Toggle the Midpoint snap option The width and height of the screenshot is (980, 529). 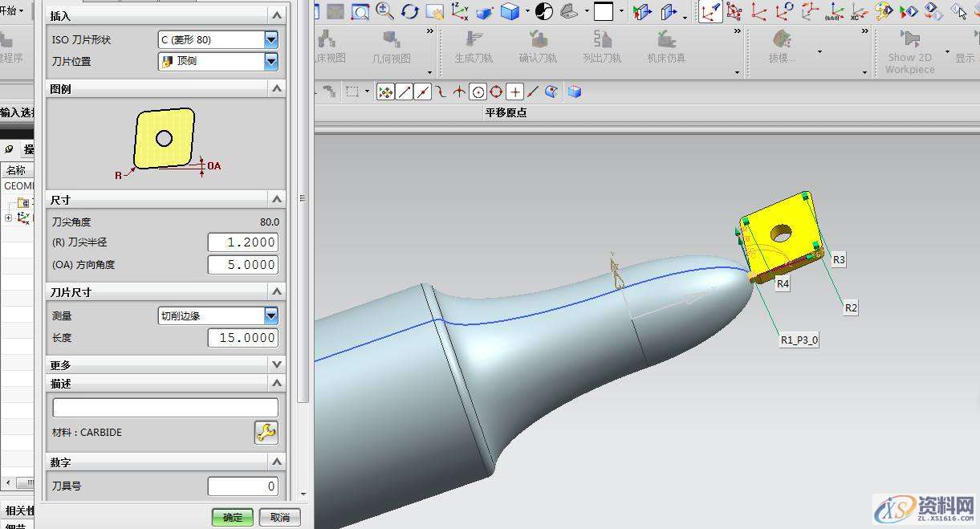click(423, 92)
